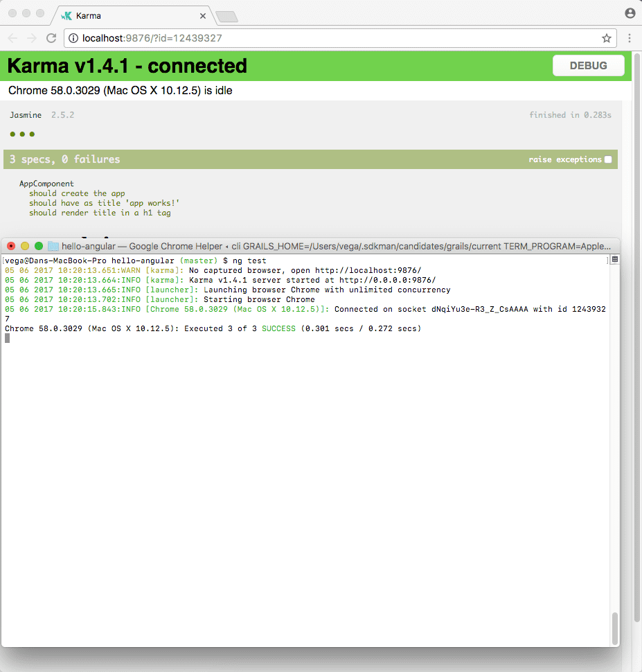Screen dimensions: 642x672
Task: Click the browser forward arrow
Action: (32, 38)
